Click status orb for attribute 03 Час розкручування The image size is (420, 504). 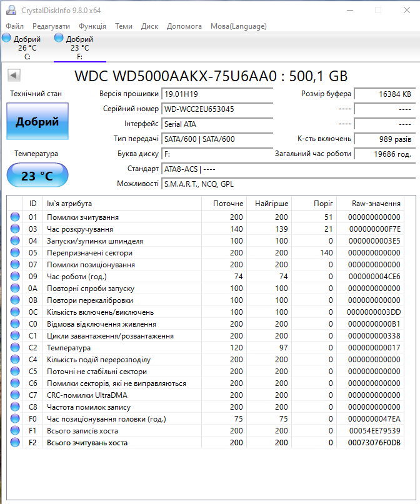click(x=15, y=229)
